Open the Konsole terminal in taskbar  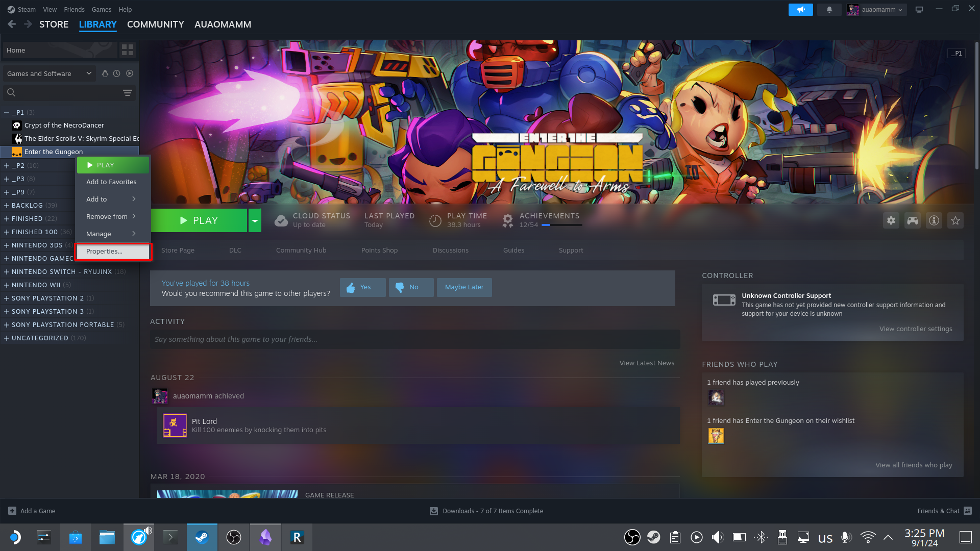170,537
